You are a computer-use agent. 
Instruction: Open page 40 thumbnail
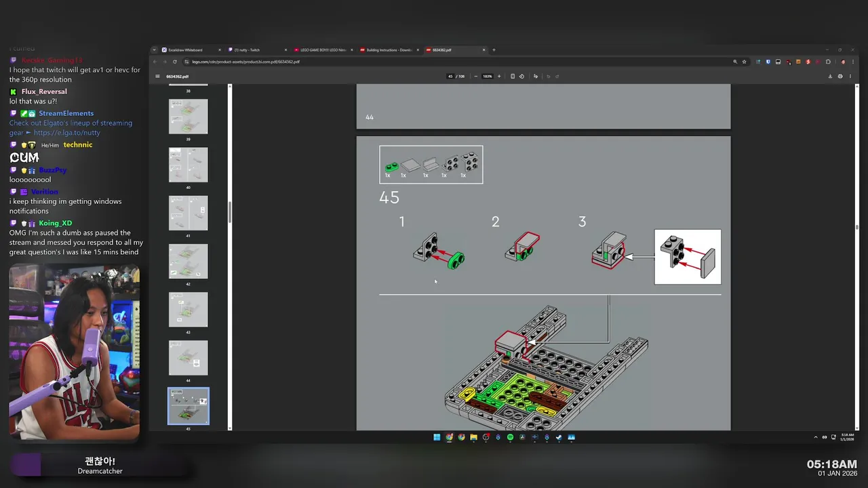pos(189,165)
